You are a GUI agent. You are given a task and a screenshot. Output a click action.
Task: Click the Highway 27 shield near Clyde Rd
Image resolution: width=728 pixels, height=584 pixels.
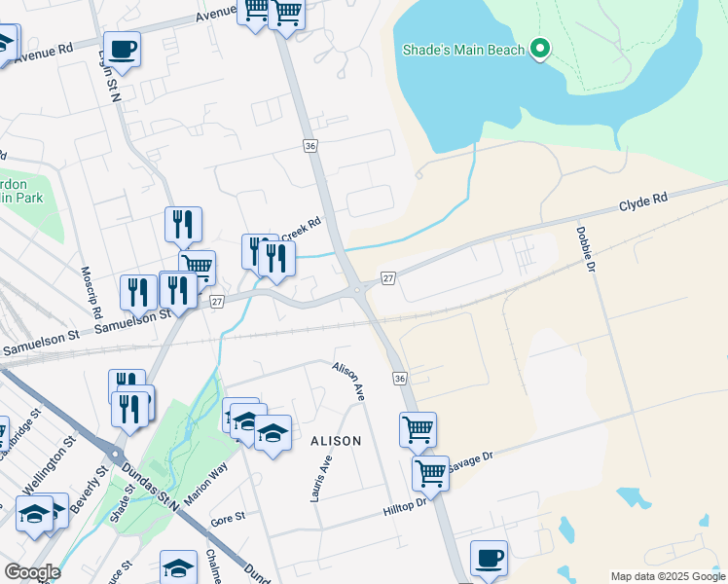point(388,278)
